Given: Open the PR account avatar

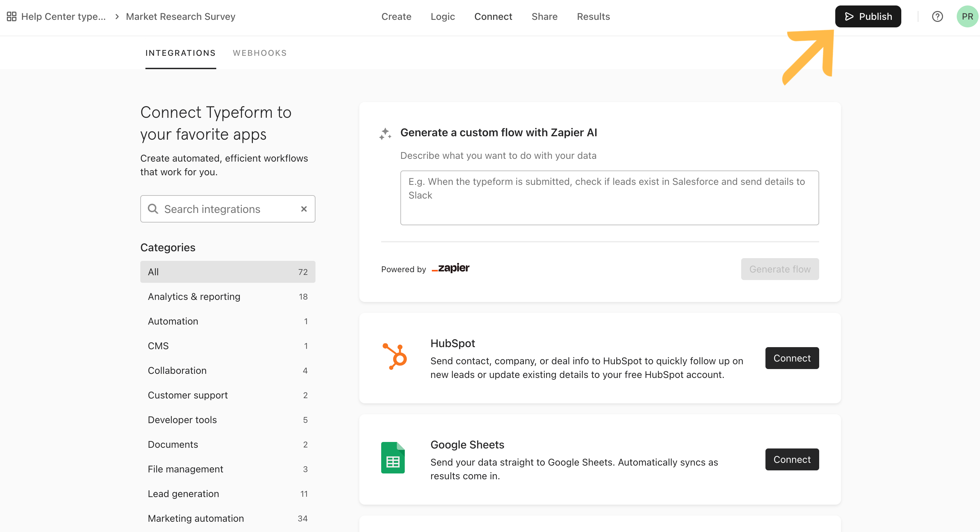Looking at the screenshot, I should pos(967,16).
